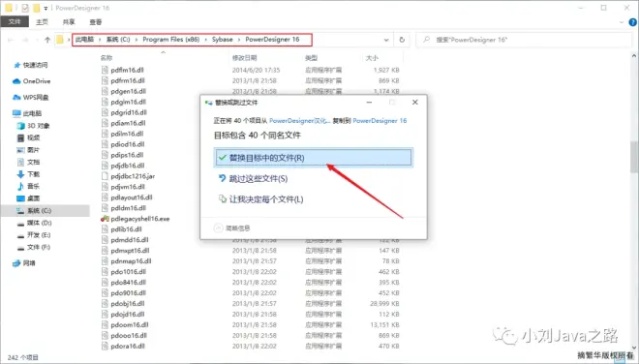Close the replace or skip files dialog
Image resolution: width=639 pixels, height=364 pixels.
(414, 103)
